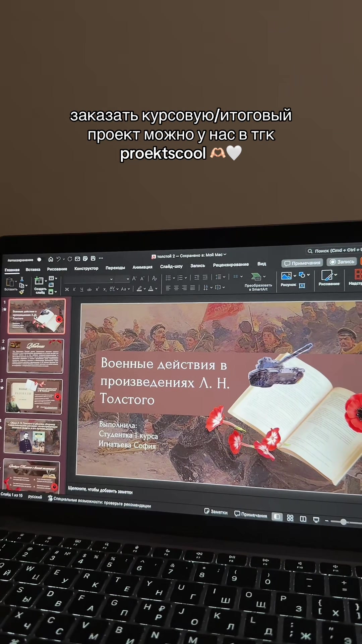
Task: Toggle italic К formatting
Action: tap(74, 289)
